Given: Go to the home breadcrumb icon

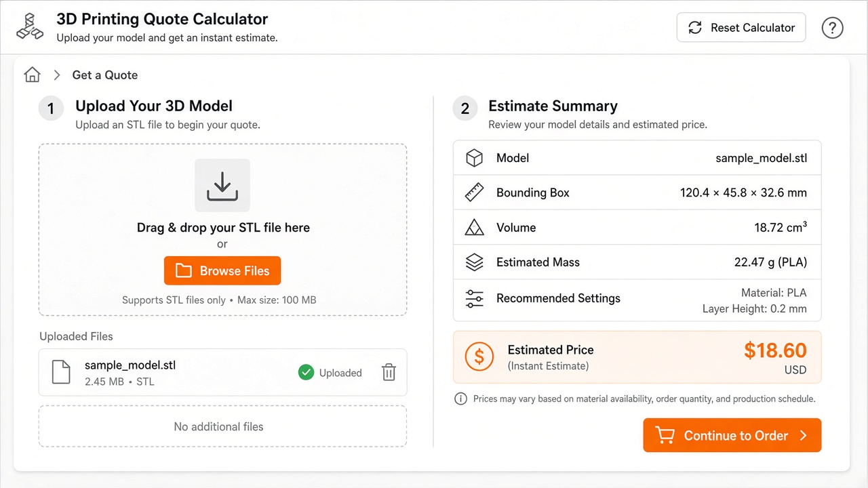Looking at the screenshot, I should [32, 75].
